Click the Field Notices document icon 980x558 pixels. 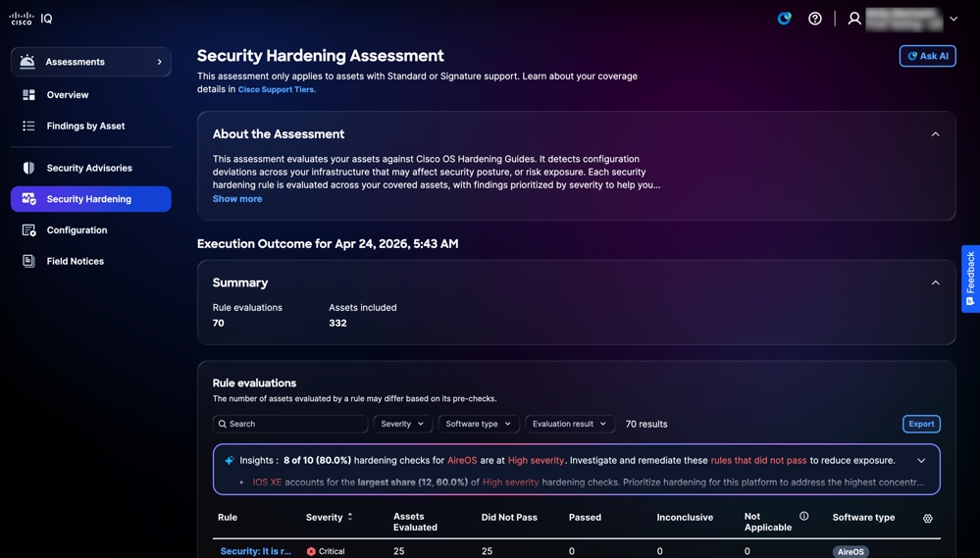pos(28,261)
